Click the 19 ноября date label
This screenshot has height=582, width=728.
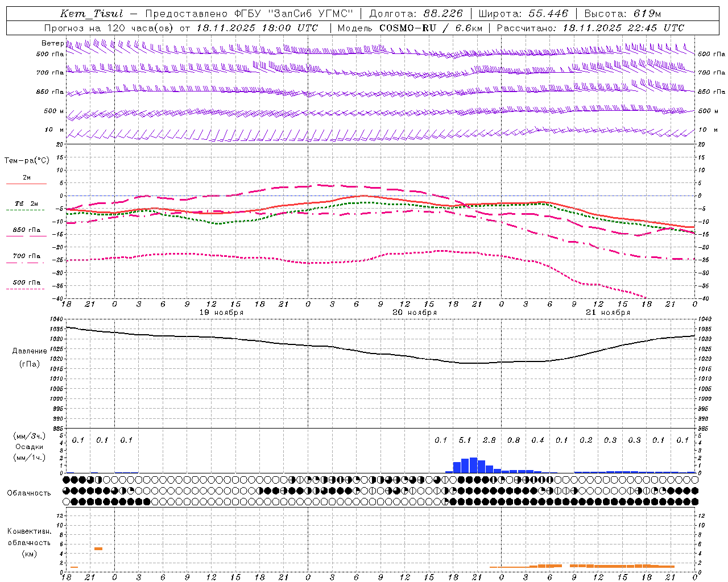tap(221, 313)
